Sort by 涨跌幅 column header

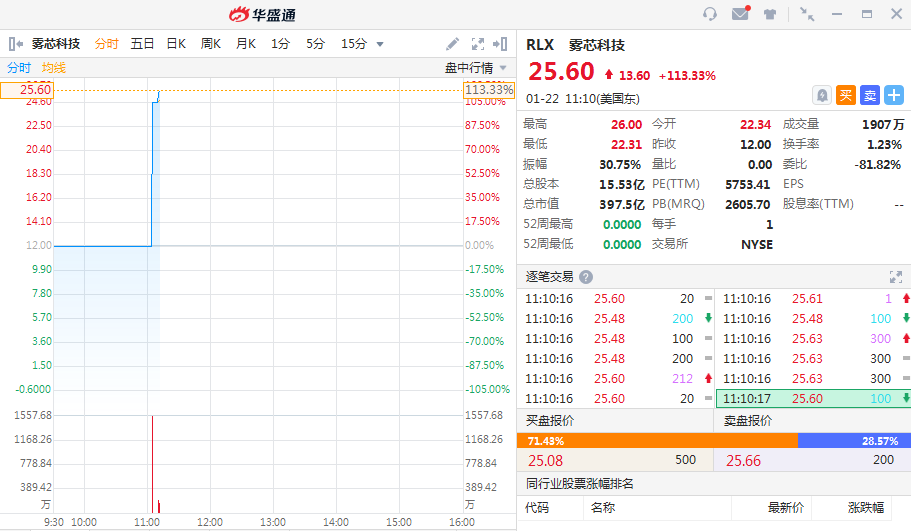point(866,508)
